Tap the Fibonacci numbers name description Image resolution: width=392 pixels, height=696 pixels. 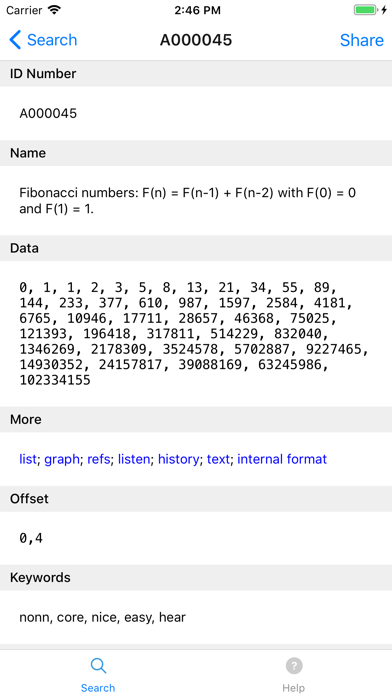[x=187, y=201]
